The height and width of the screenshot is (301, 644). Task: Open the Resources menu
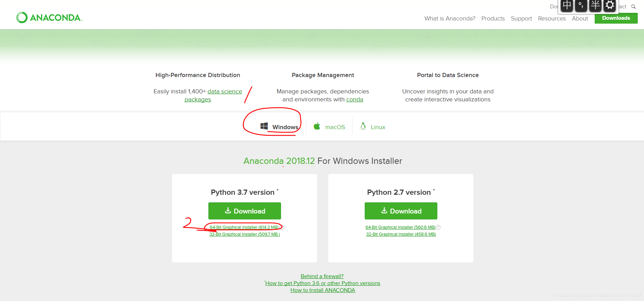click(552, 18)
